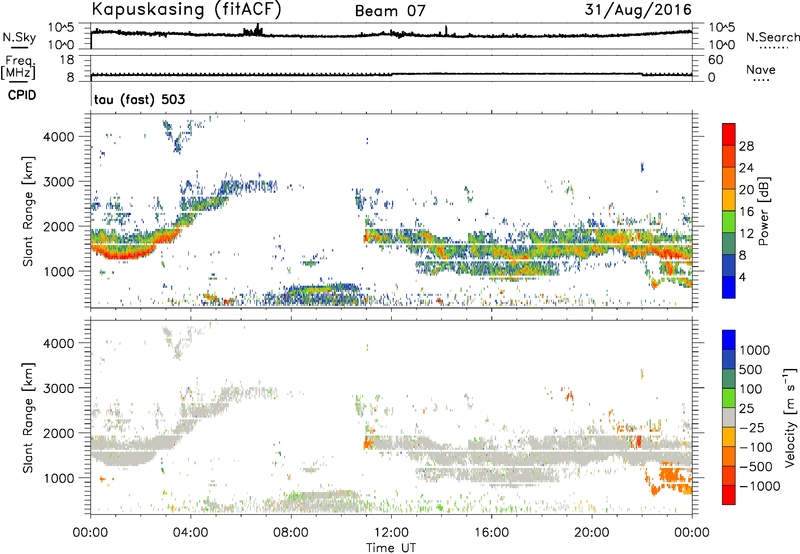This screenshot has width=800, height=554.
Task: Click the '16:00' time axis label
Action: [x=491, y=533]
